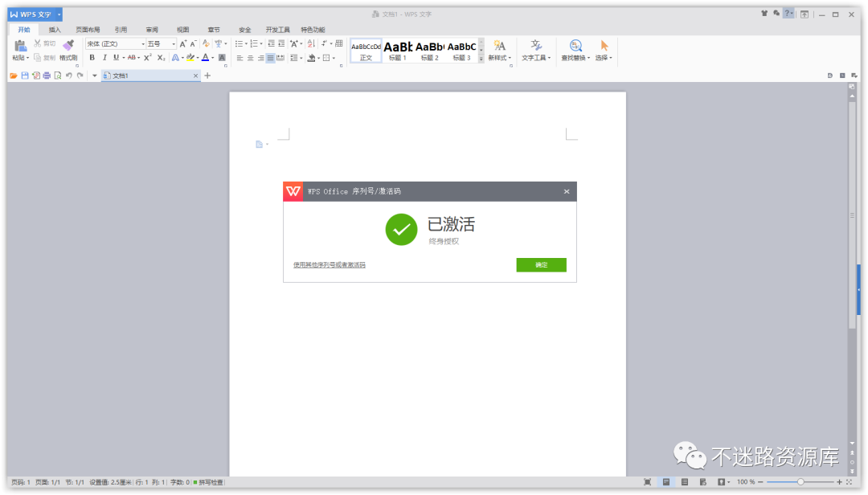This screenshot has height=495, width=868.
Task: Click the green 确定 button in dialog
Action: (x=541, y=264)
